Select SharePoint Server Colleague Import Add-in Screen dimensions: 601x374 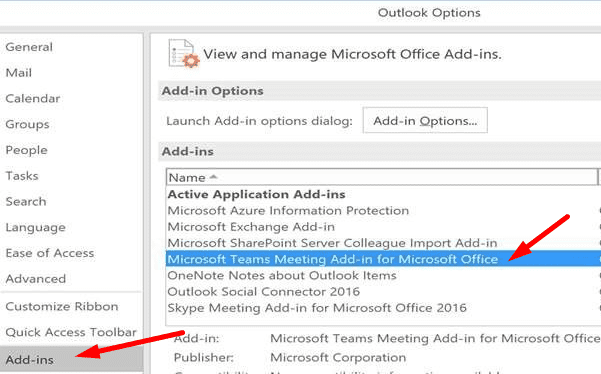point(383,243)
